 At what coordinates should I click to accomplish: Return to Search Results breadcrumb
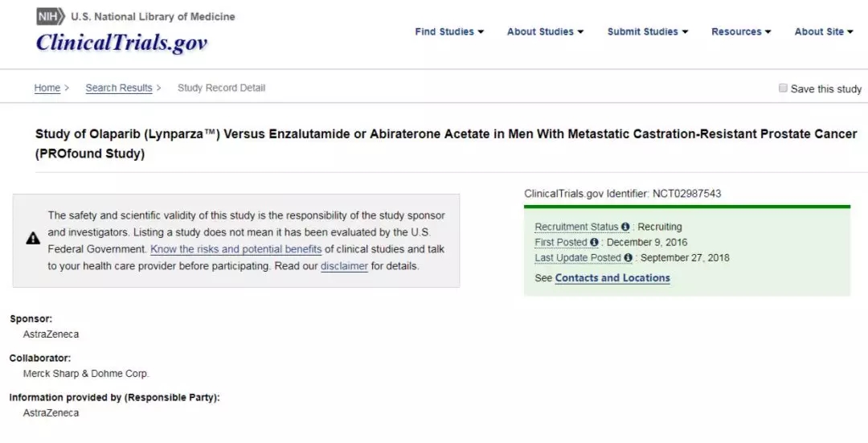119,88
